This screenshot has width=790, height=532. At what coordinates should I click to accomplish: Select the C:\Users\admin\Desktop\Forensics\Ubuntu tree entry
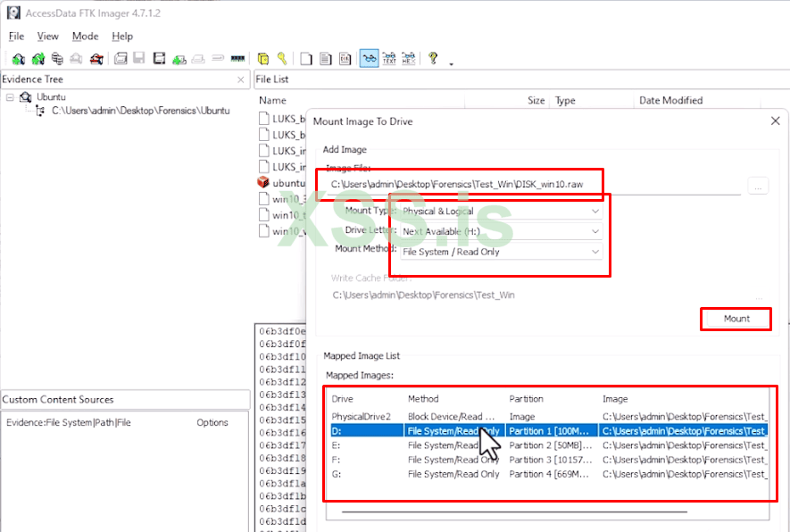(140, 111)
